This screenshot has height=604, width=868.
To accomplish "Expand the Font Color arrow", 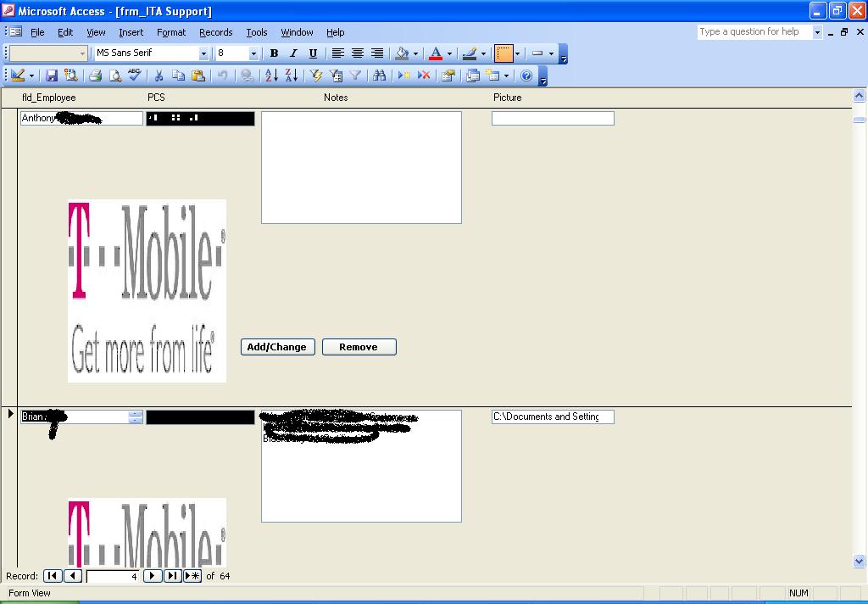I will pos(449,53).
